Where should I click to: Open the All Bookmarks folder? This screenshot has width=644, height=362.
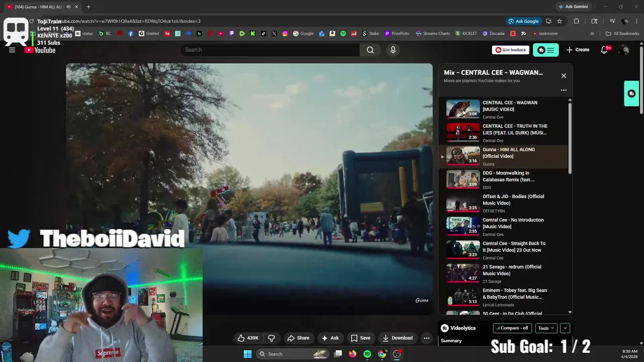pos(622,34)
